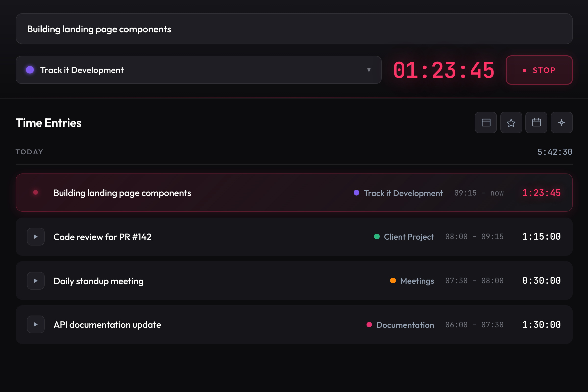Click the 08:00 – 09:15 time range
This screenshot has width=588, height=392.
[x=474, y=237]
